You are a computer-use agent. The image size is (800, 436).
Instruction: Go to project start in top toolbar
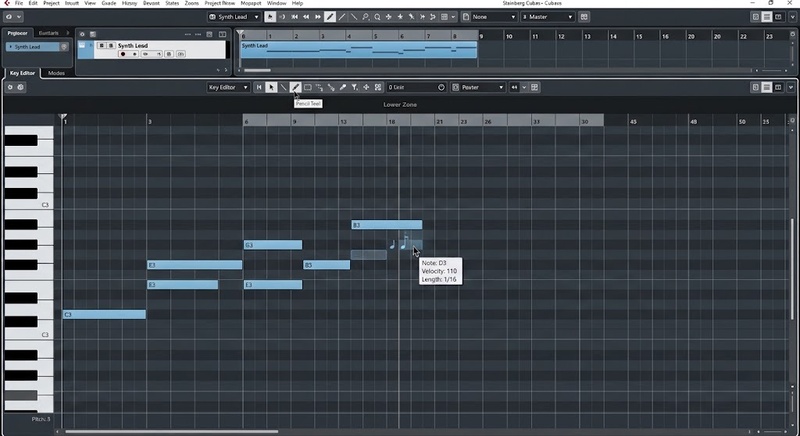pyautogui.click(x=294, y=17)
